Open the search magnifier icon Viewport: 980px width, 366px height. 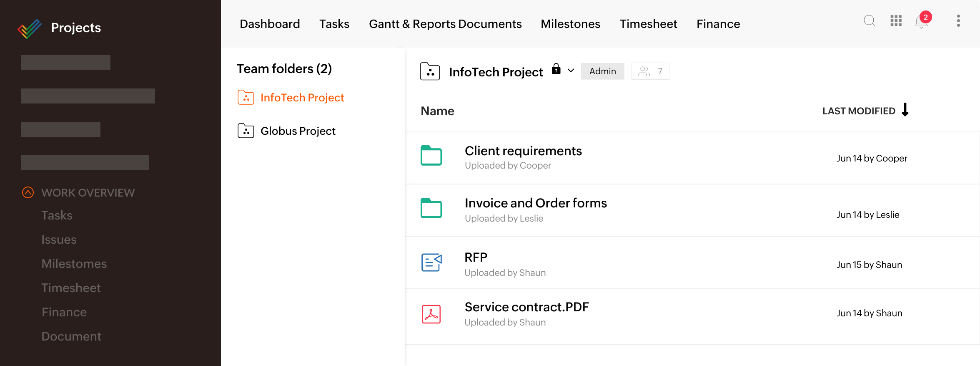pos(869,21)
